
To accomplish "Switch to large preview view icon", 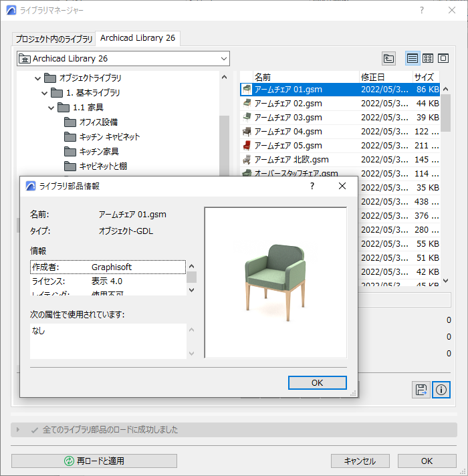I will pos(443,58).
